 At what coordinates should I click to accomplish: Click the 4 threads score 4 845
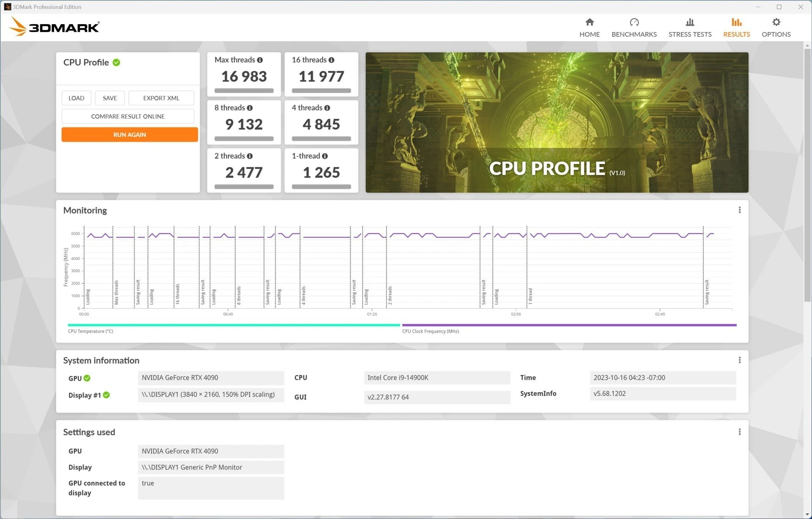(x=321, y=124)
